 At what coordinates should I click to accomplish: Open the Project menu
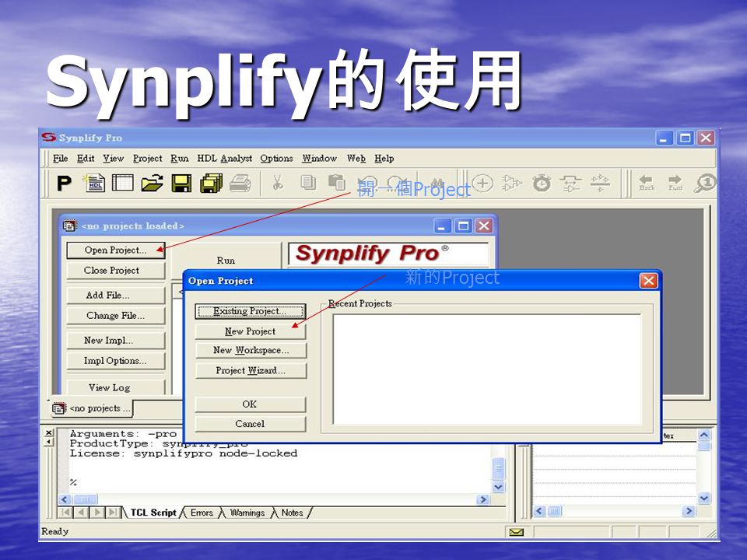coord(147,158)
